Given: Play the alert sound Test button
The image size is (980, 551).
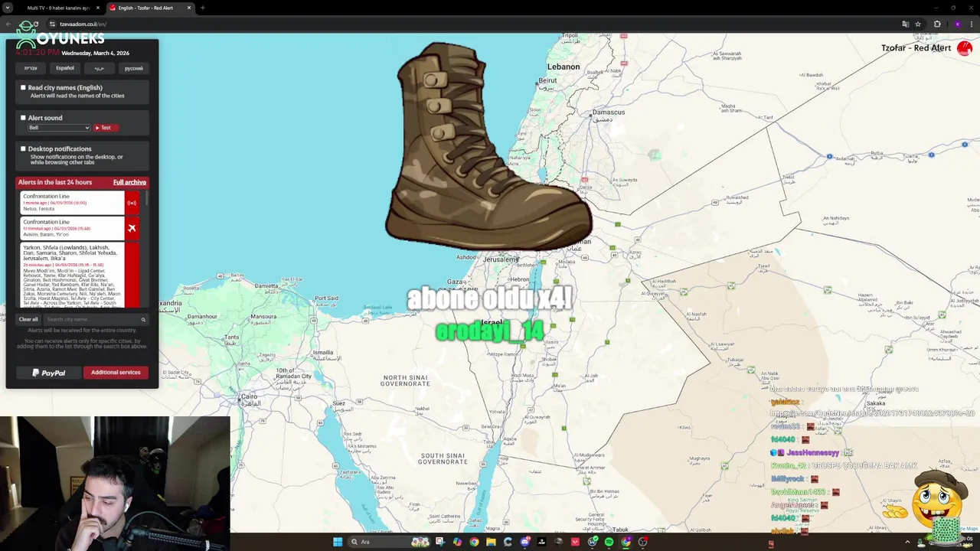Looking at the screenshot, I should pos(106,128).
